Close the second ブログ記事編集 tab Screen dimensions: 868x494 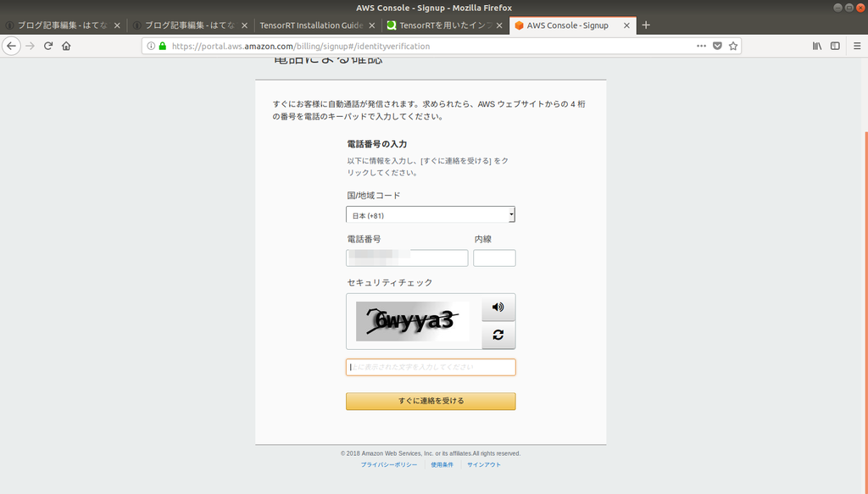[x=244, y=25]
